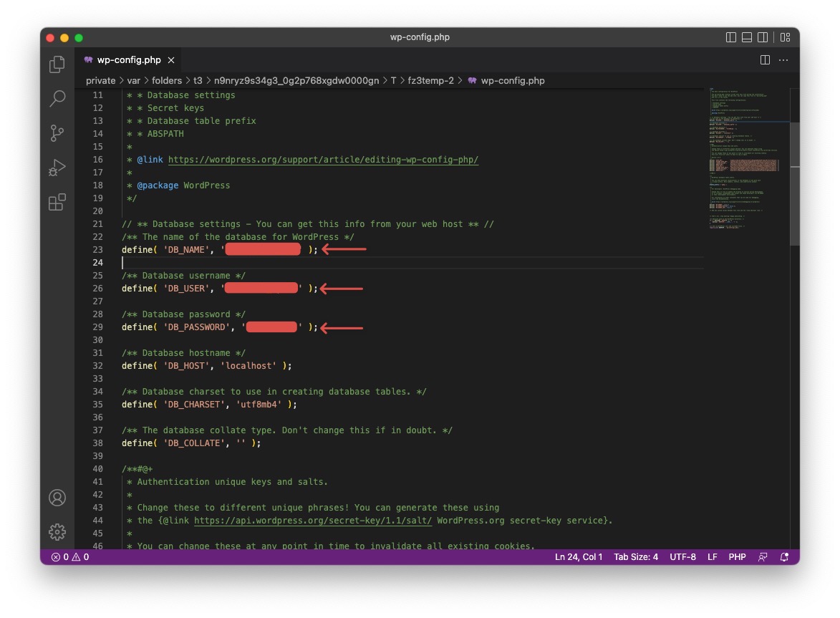The height and width of the screenshot is (618, 840).
Task: Select the wp-config.php editor tab
Action: point(129,60)
